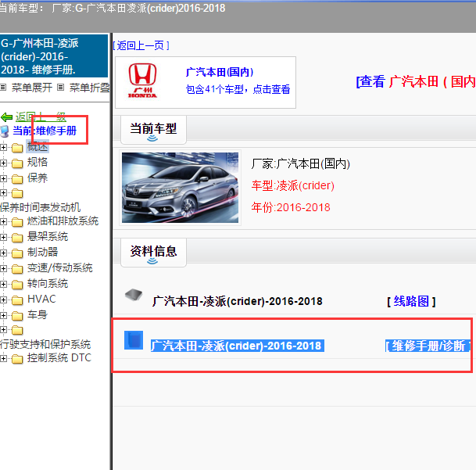Click 广汽本田-凌派(crider)-2016-2018 title beside 线路图

[237, 301]
